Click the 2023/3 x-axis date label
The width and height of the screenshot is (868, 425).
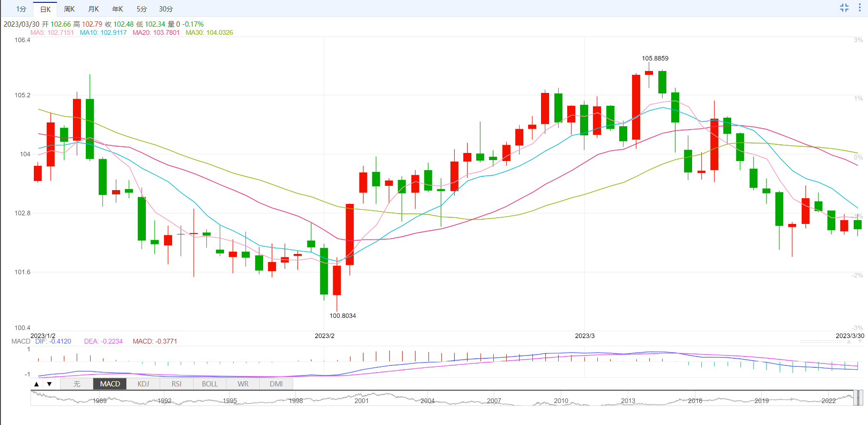(x=585, y=335)
